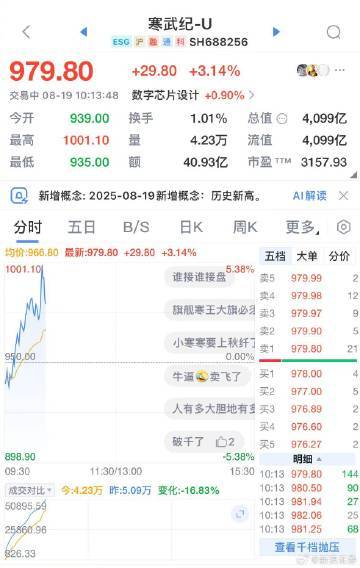This screenshot has height=568, width=360.
Task: Tap the 融 tag badge
Action: pos(153,42)
